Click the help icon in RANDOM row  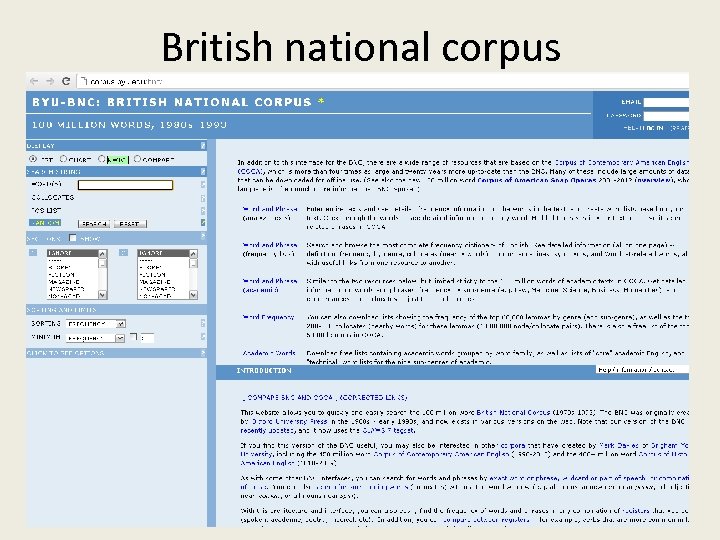point(203,223)
